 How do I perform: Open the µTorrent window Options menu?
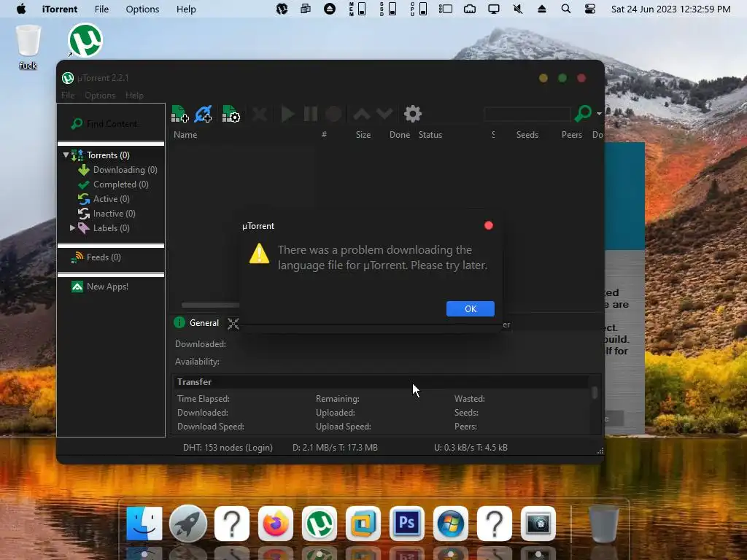point(100,96)
